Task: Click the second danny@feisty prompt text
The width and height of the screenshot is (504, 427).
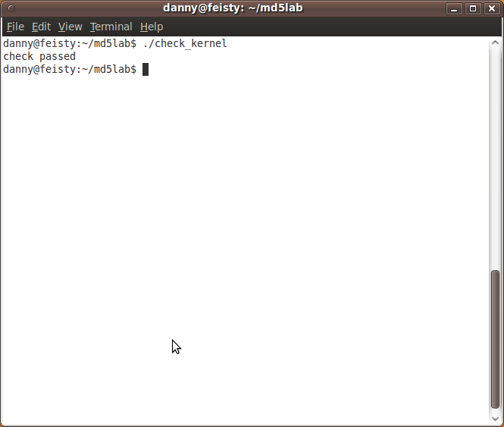Action: coord(70,69)
